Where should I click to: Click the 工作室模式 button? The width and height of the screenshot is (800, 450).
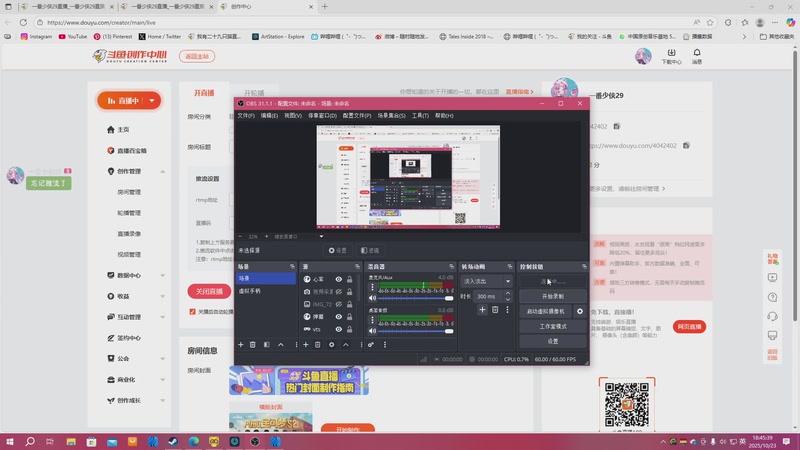coord(553,327)
